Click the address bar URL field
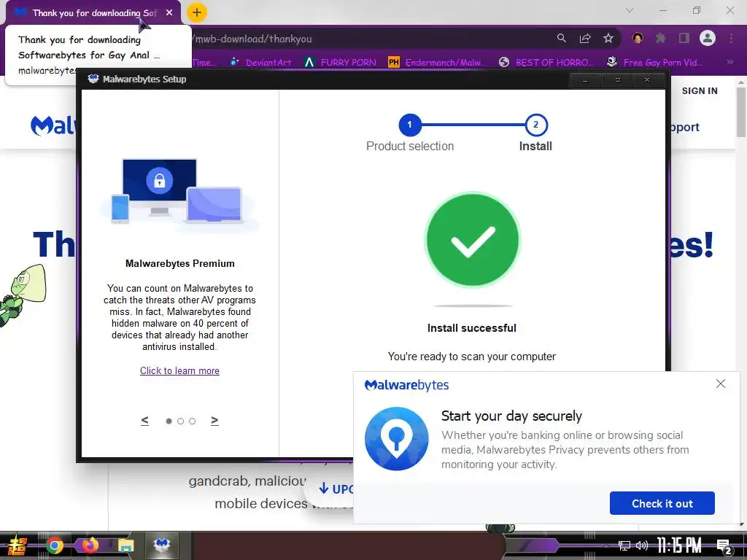Image resolution: width=747 pixels, height=560 pixels. click(371, 39)
